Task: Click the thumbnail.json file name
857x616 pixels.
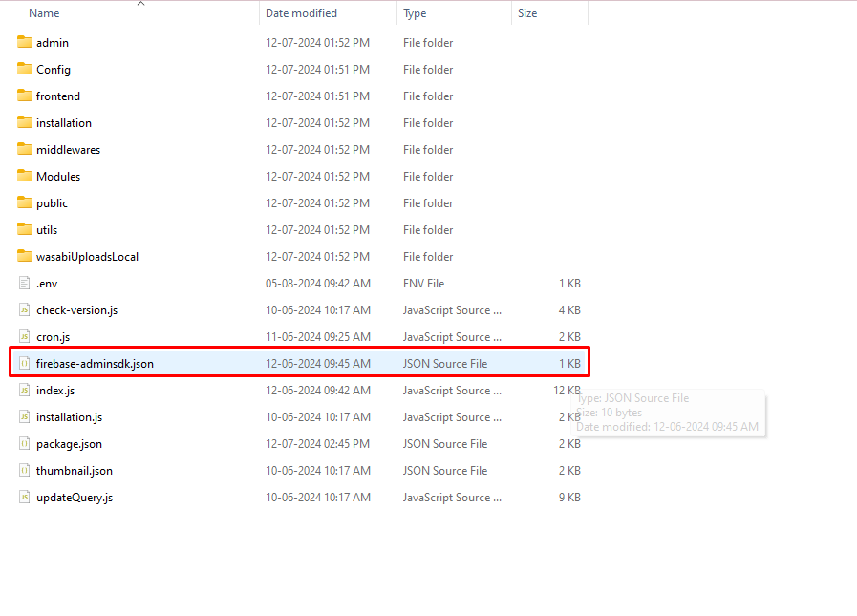Action: pyautogui.click(x=75, y=471)
